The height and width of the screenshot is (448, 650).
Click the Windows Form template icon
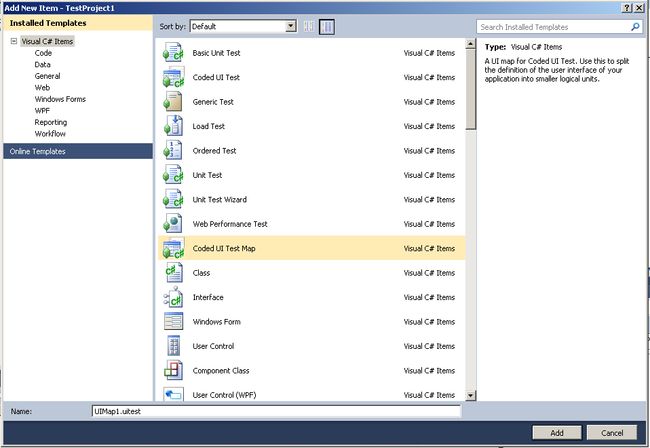click(x=173, y=322)
